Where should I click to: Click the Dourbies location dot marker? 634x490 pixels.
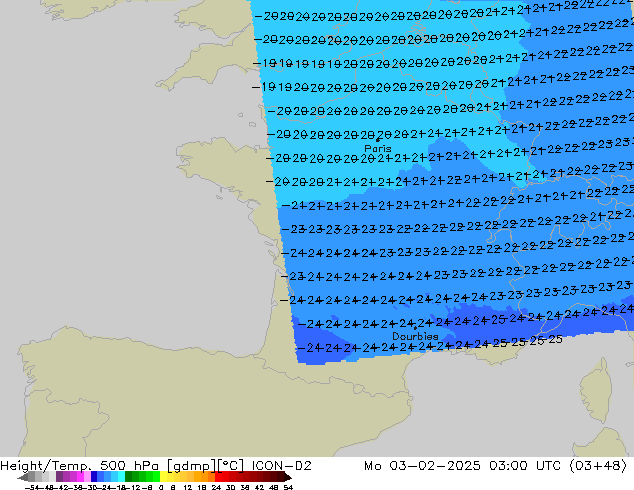(x=415, y=328)
